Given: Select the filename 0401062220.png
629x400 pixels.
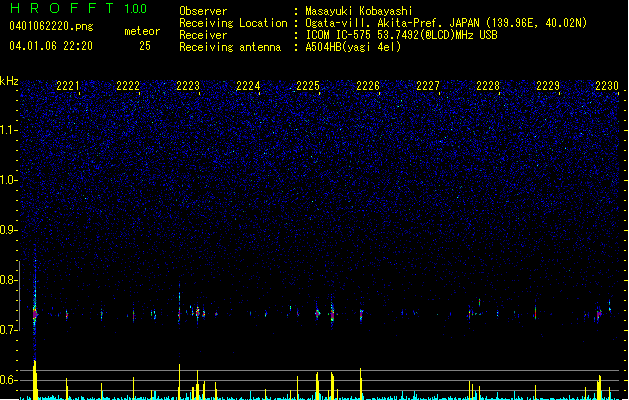Looking at the screenshot, I should pos(51,26).
